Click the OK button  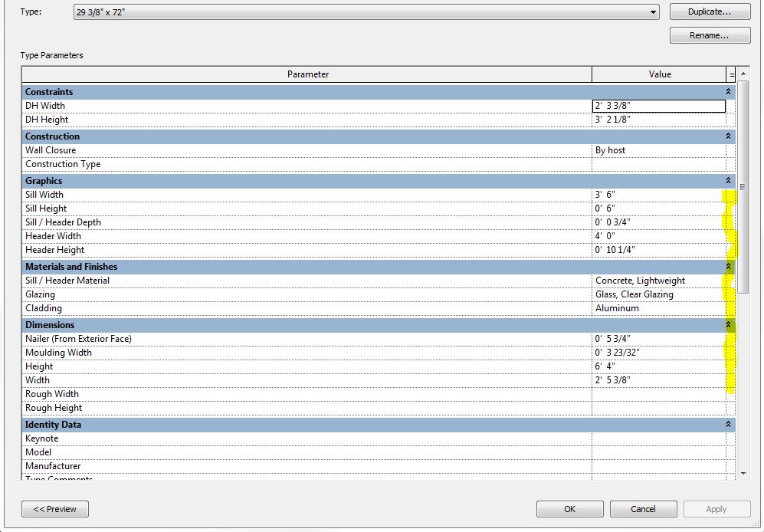click(x=569, y=509)
